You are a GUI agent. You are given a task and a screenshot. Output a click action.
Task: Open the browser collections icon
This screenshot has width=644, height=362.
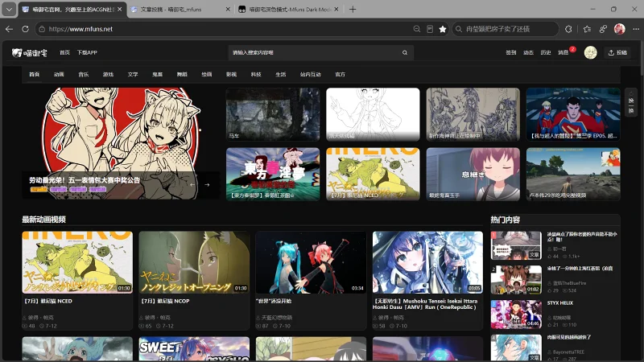[603, 29]
